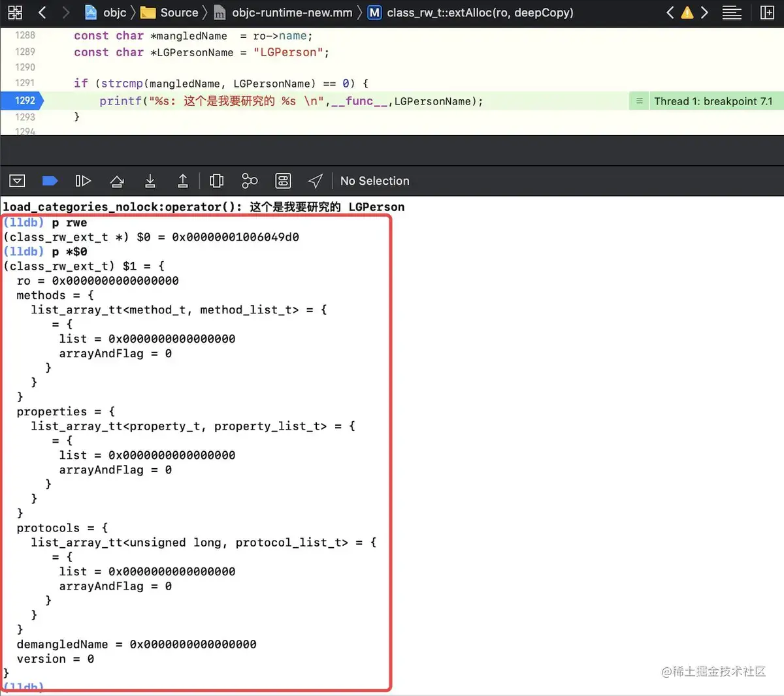This screenshot has height=696, width=784.
Task: Add a new editor pane
Action: point(767,12)
